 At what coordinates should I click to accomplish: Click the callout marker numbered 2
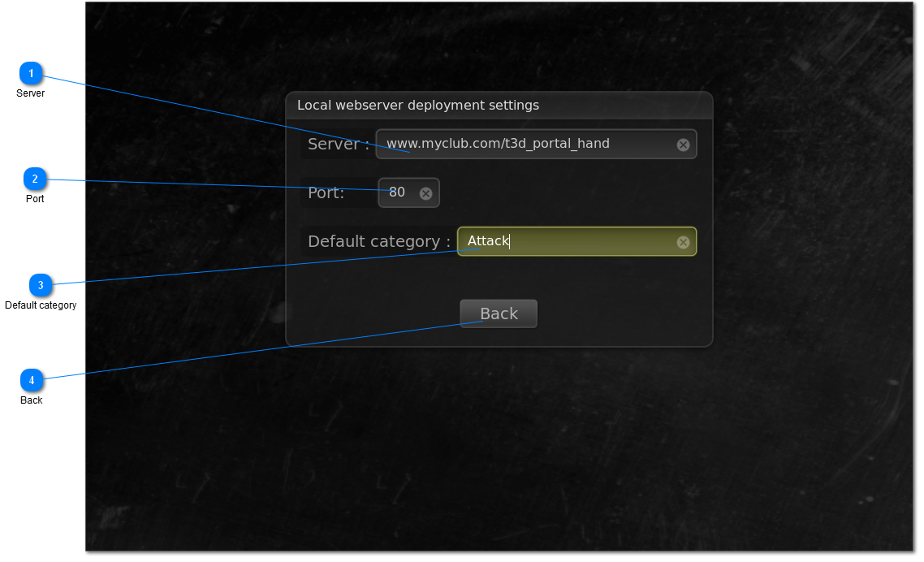tap(35, 179)
